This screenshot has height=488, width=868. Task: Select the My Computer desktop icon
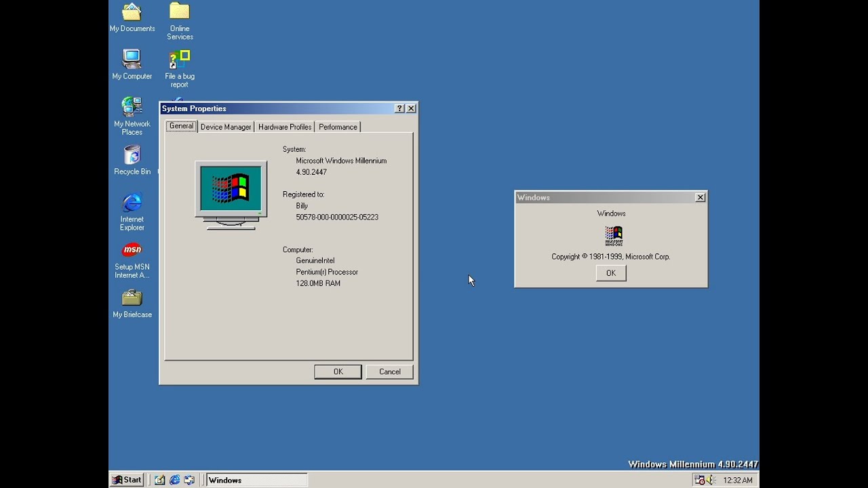(x=132, y=64)
